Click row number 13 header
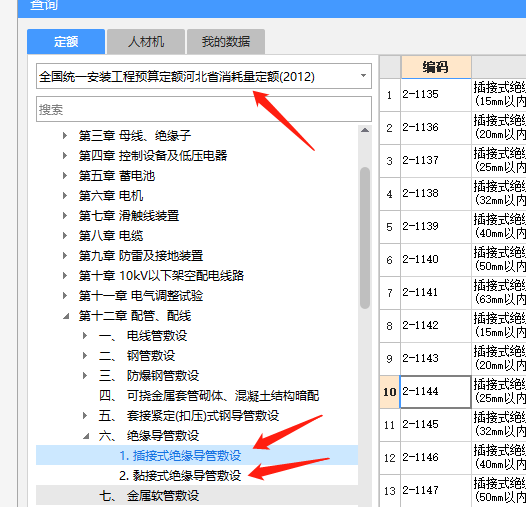The height and width of the screenshot is (507, 526). tap(390, 491)
